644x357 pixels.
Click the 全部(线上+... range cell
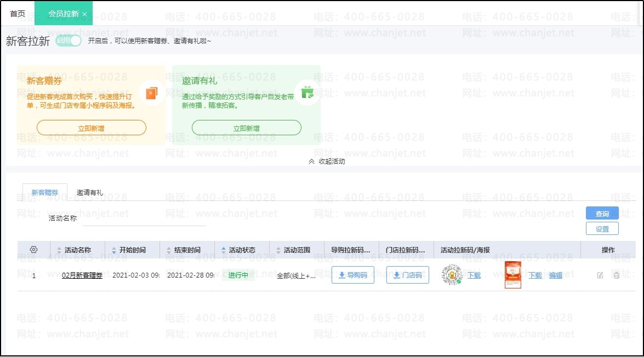296,275
